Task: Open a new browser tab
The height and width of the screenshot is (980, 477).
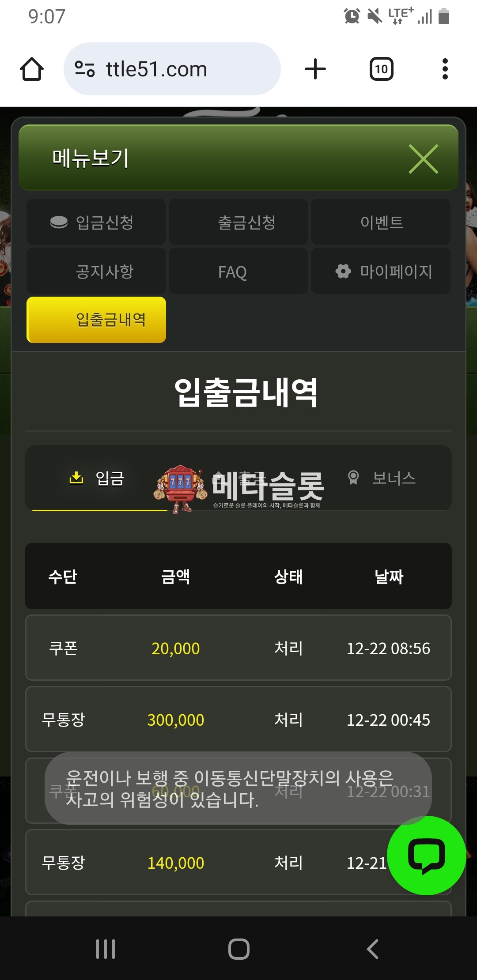Action: (315, 69)
